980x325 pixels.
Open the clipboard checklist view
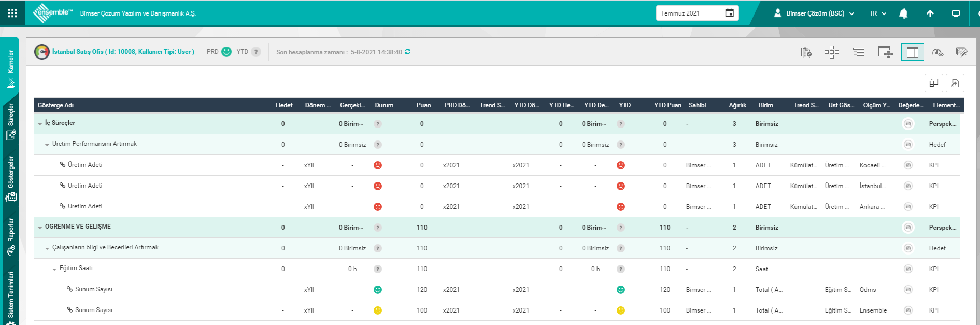coord(806,52)
